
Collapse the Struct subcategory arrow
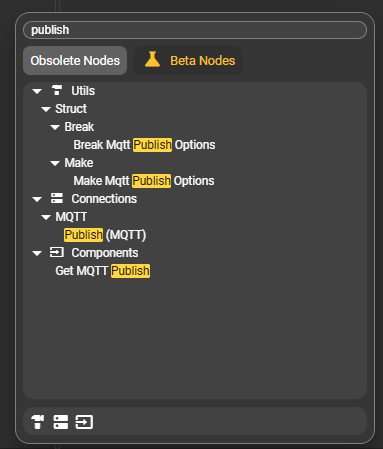pyautogui.click(x=46, y=109)
